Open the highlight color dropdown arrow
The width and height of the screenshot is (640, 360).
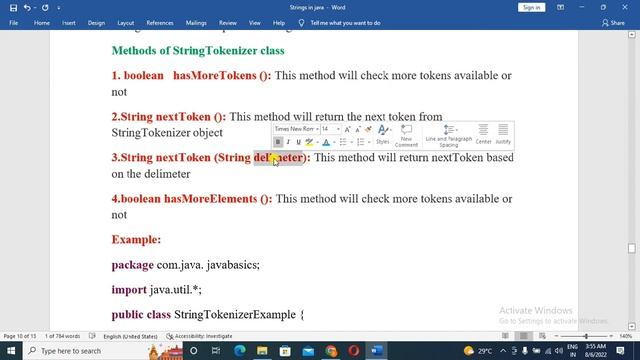[318, 142]
